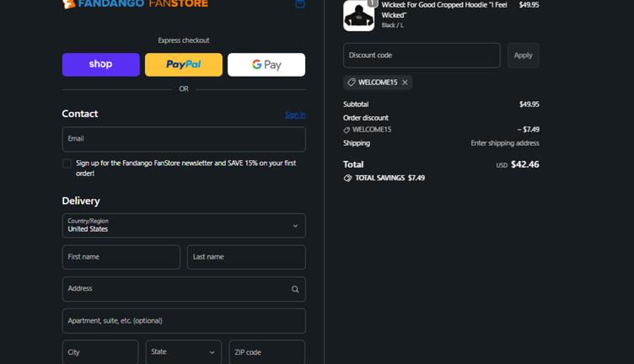Open the Country/Region dropdown
Viewport: 634px width, 364px height.
click(184, 226)
